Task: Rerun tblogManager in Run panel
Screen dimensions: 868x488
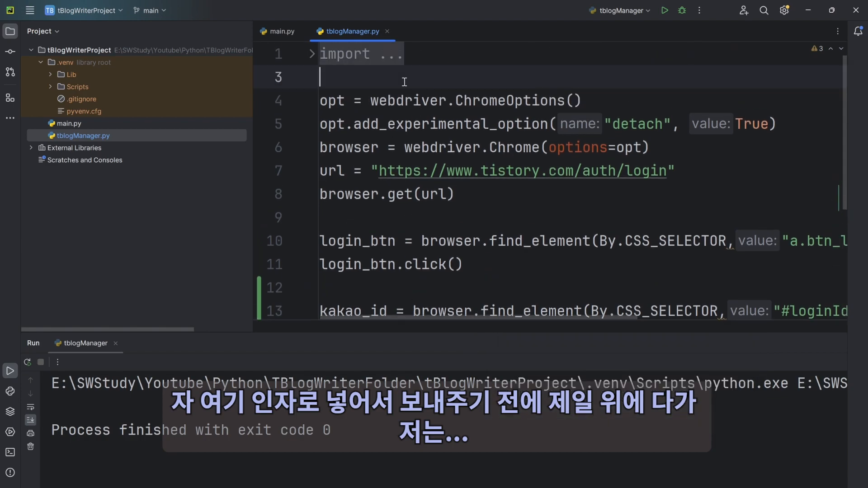Action: tap(27, 362)
